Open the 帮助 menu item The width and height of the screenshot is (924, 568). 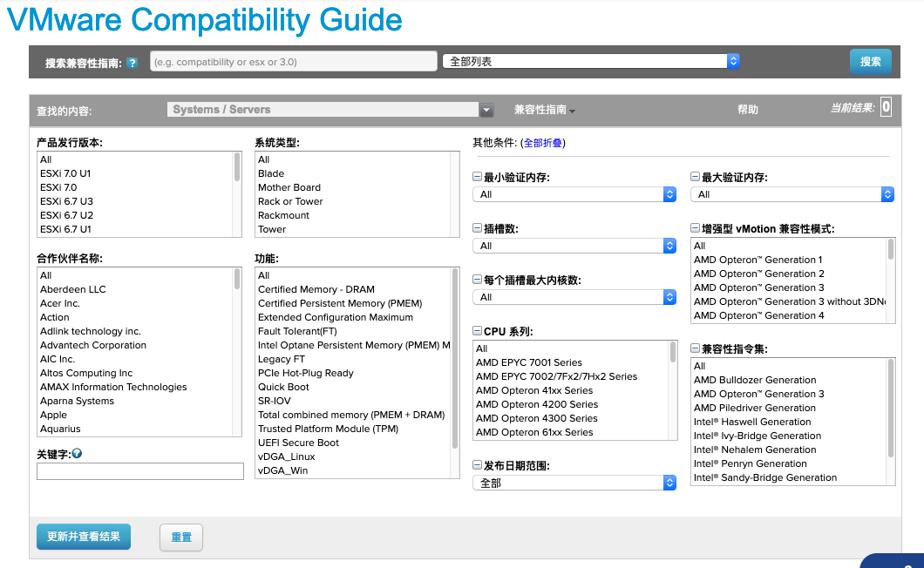tap(748, 110)
